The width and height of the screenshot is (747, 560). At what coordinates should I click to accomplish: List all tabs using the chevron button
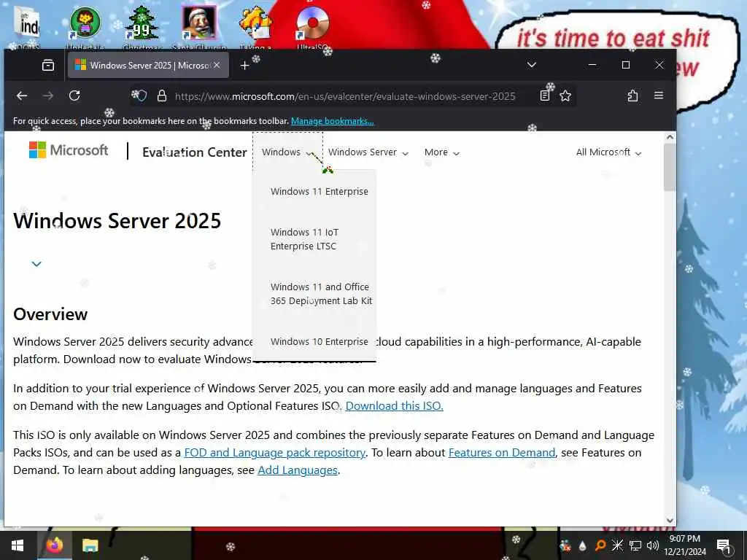tap(532, 65)
